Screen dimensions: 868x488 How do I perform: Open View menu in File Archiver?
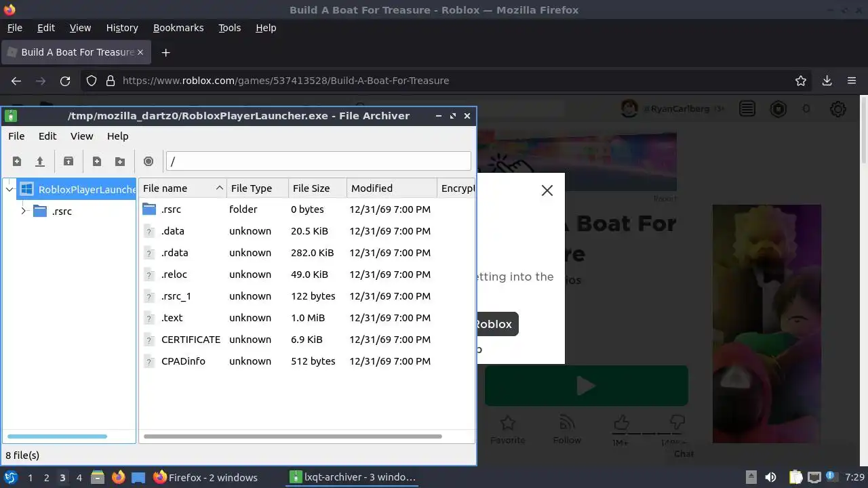(81, 136)
